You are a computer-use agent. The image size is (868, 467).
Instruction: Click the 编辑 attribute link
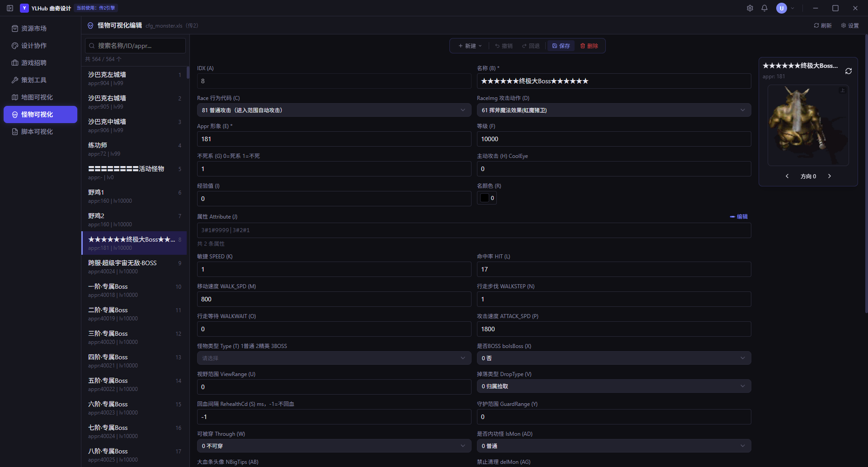[x=739, y=217]
